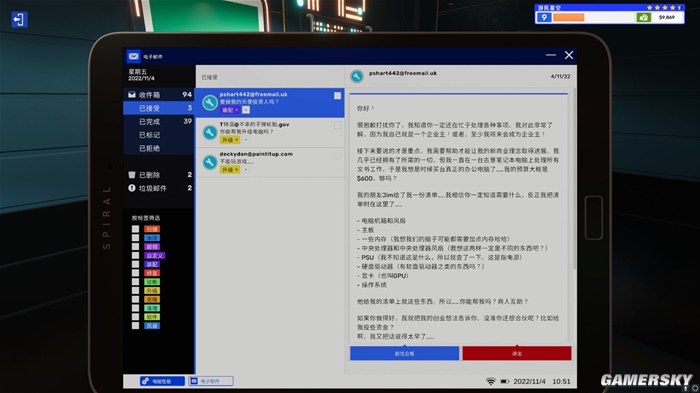Enable the yellow 升级 tag filter checkbox
Viewport: 700px width, 393px height.
click(135, 291)
